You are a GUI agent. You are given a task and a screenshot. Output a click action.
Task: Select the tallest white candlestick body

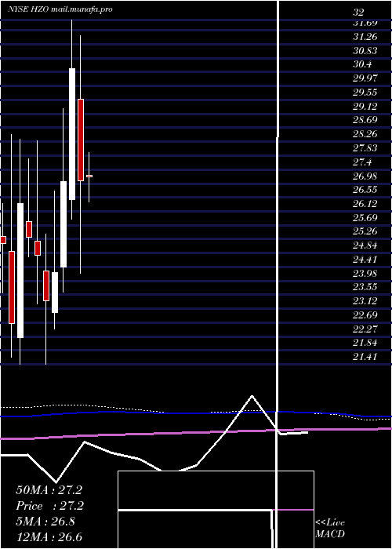(72, 134)
